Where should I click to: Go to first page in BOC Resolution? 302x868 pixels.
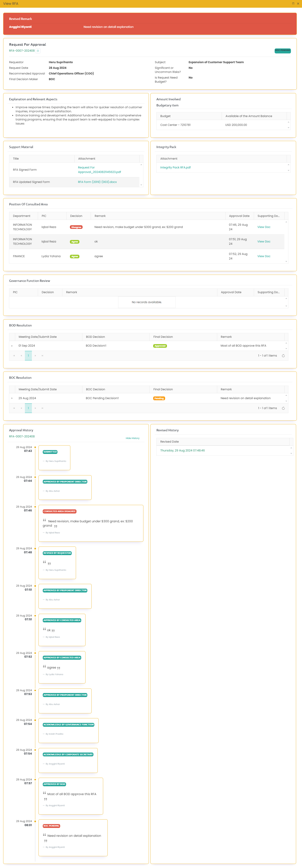coord(14,408)
